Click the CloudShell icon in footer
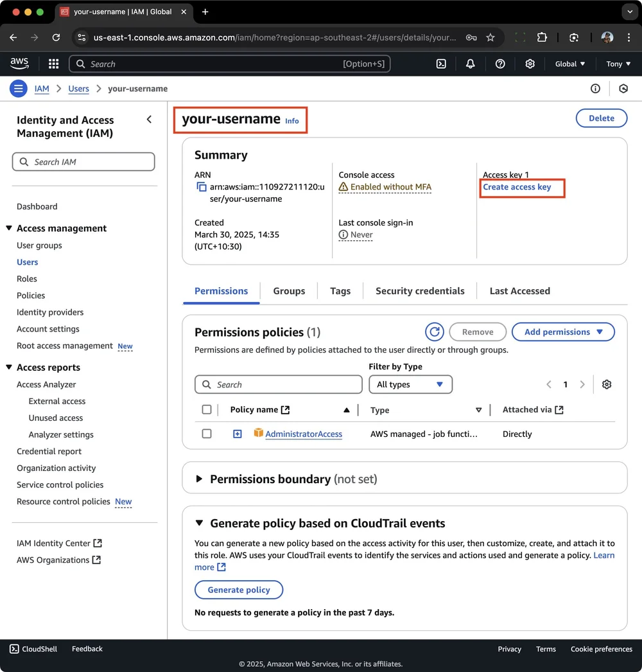 [x=14, y=649]
